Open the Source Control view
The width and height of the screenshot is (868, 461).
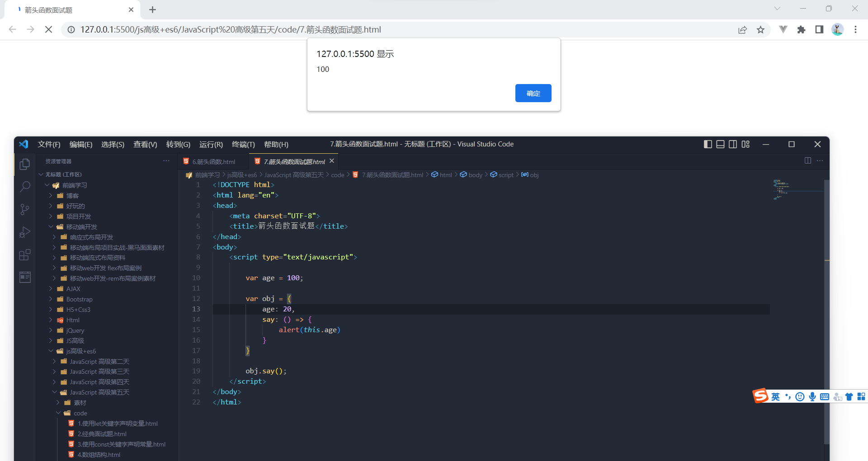click(x=25, y=209)
